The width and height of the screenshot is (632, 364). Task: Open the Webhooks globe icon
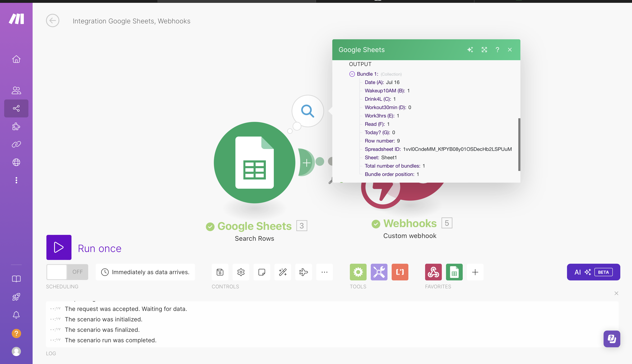(x=16, y=162)
